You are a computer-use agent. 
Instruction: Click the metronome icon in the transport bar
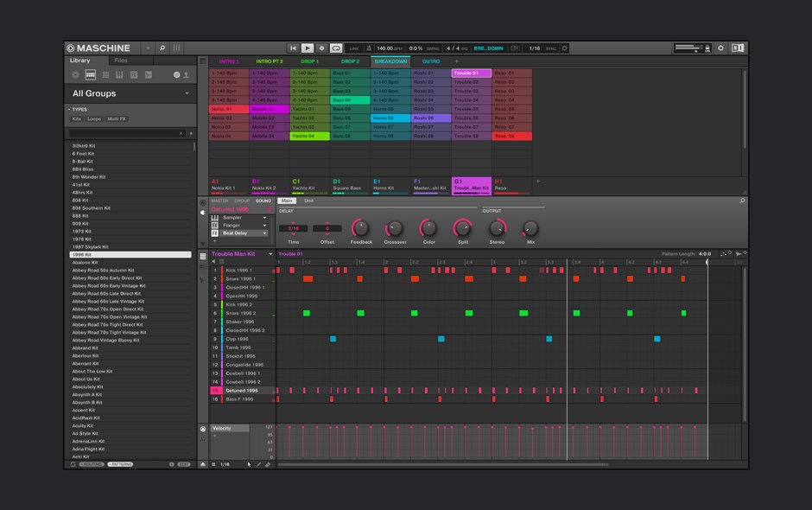[x=369, y=49]
